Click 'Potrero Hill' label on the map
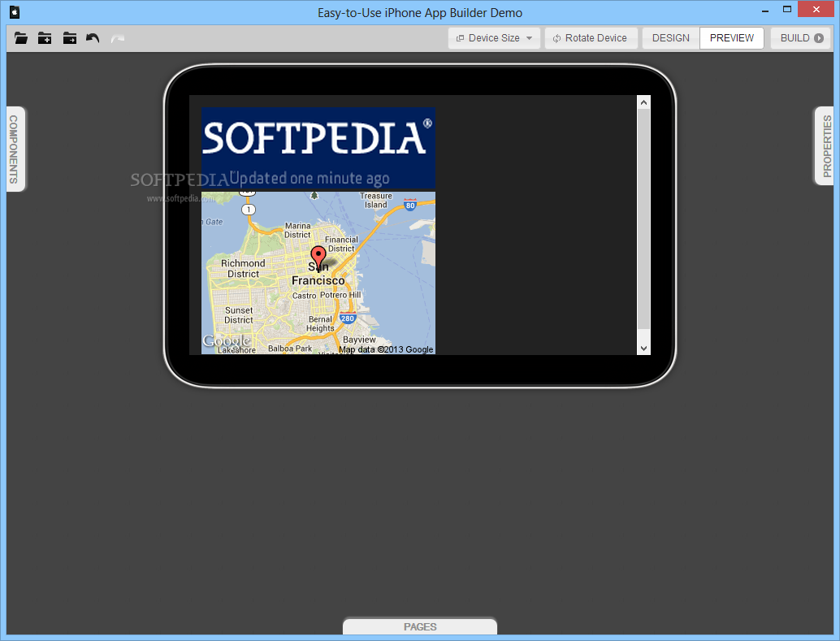The image size is (840, 641). (340, 295)
